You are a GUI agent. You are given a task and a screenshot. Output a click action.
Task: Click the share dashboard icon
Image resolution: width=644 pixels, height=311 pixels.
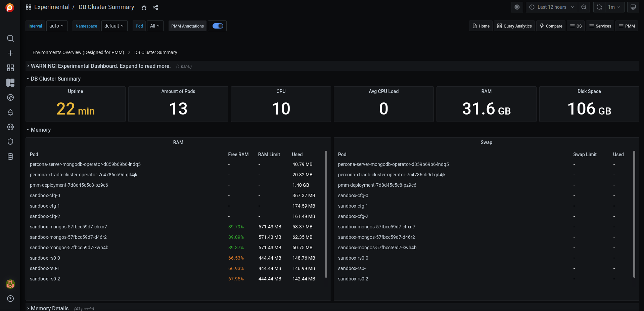point(155,7)
